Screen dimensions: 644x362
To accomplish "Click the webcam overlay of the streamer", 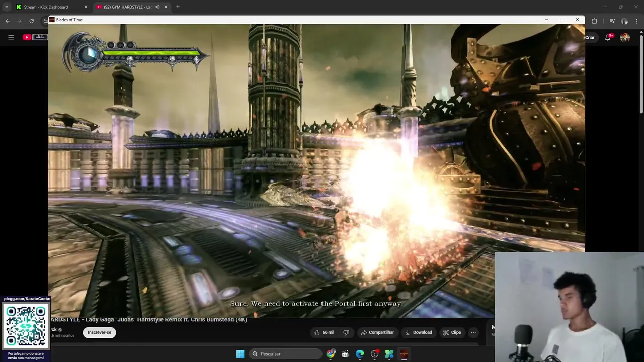I will (x=569, y=307).
